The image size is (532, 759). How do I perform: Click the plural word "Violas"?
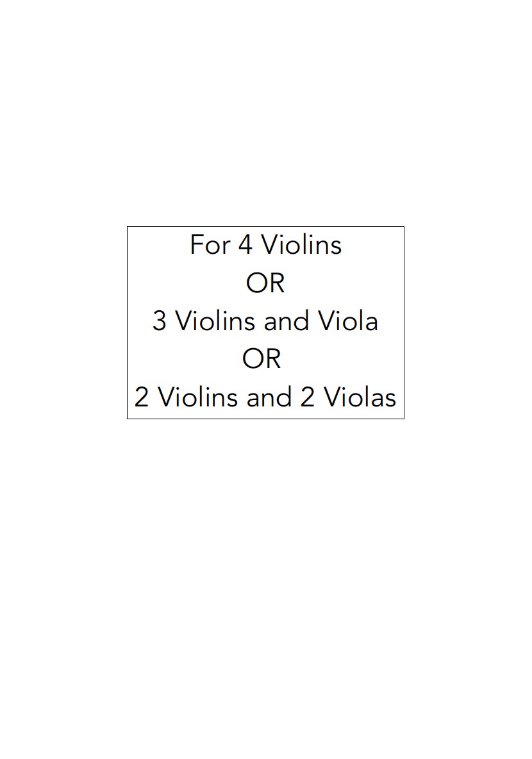pyautogui.click(x=360, y=397)
